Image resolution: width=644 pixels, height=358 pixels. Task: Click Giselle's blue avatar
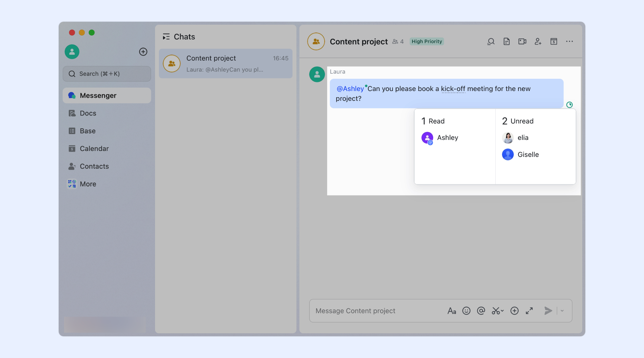[x=508, y=155]
